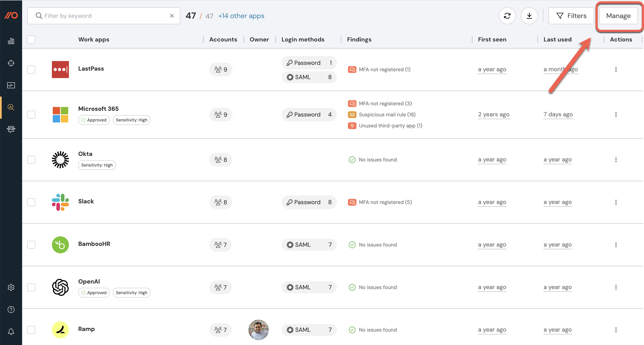Sort by Last used column header

coord(557,39)
